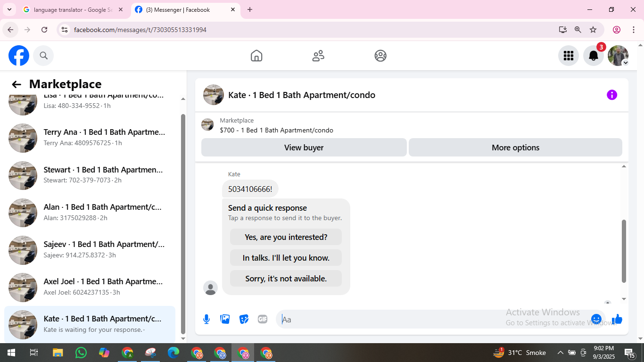The image size is (644, 362).
Task: Open the Friends icon in the top navigation
Action: 319,56
